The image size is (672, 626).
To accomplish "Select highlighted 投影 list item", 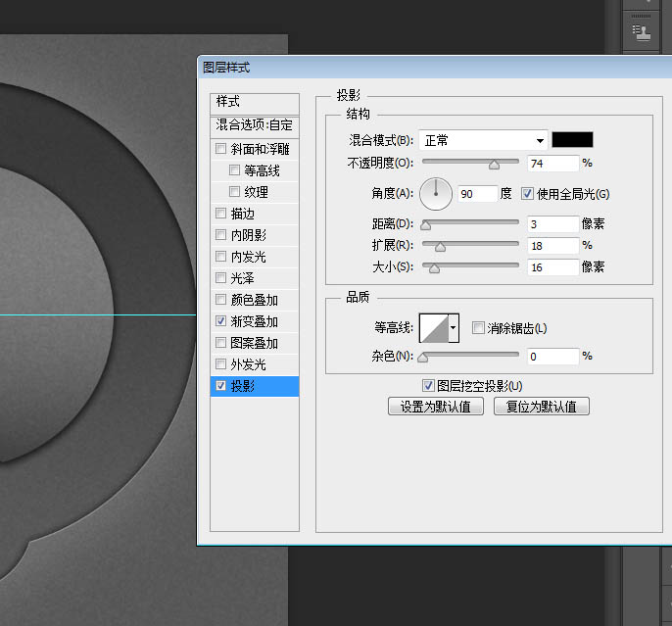I will [255, 386].
